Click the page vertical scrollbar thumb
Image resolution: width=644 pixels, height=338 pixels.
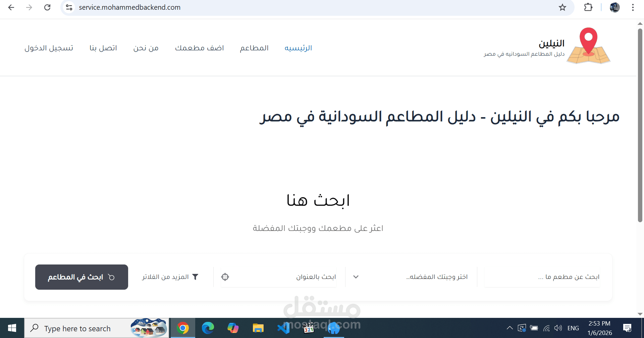[x=640, y=125]
